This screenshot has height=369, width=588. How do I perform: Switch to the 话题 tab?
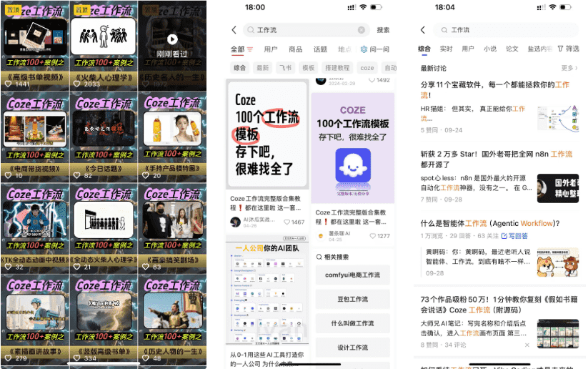click(x=320, y=49)
